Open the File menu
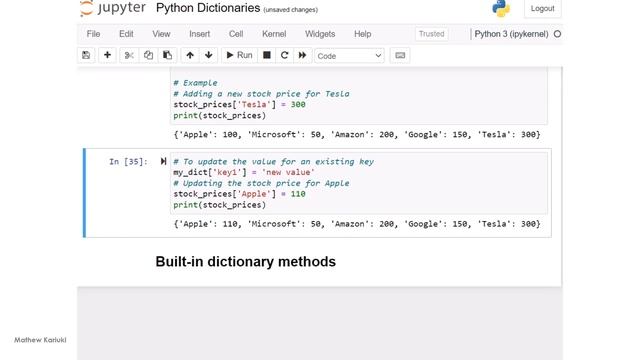This screenshot has width=640, height=360. point(93,34)
